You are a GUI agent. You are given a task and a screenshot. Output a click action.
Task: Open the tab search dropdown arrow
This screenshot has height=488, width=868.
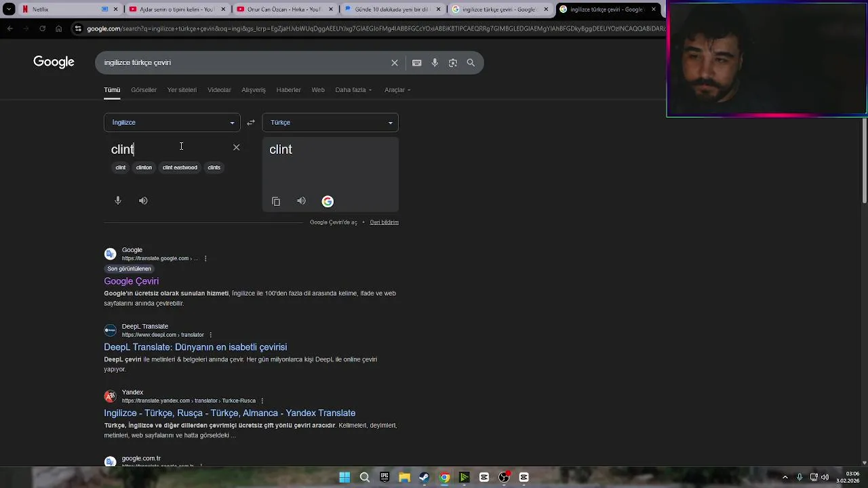click(9, 9)
